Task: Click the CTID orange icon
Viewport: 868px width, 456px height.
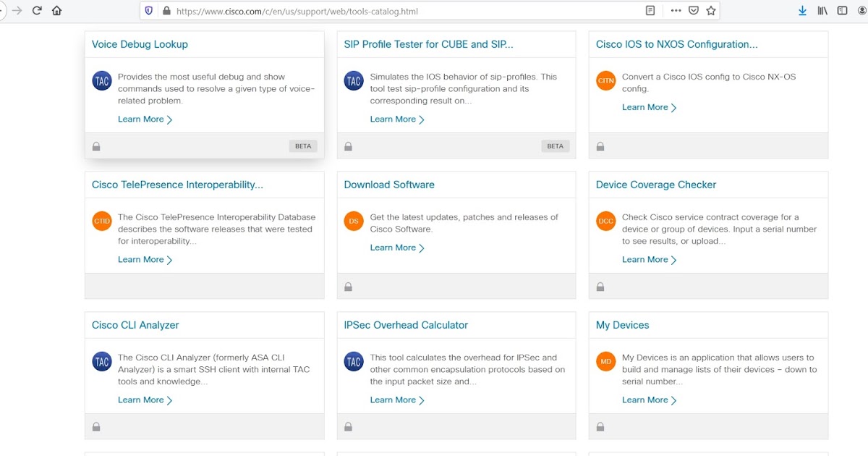Action: 102,221
